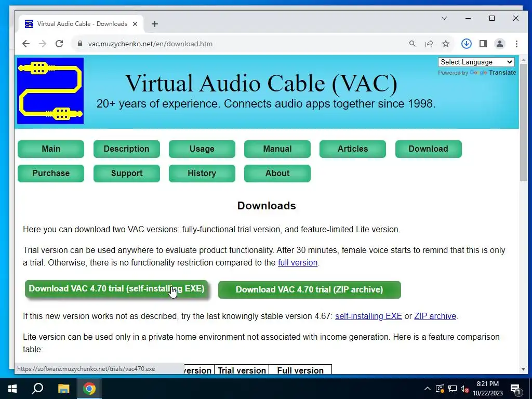Open the Select Language dropdown
The image size is (532, 399).
point(476,62)
